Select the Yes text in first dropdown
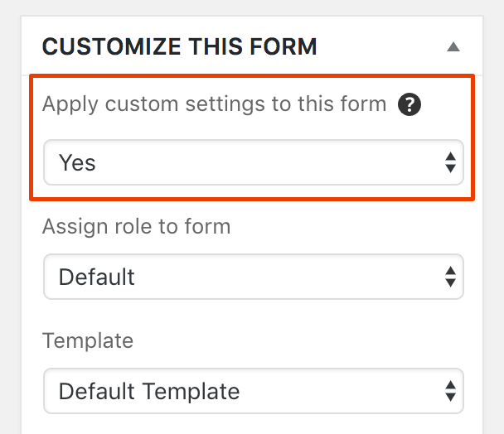The width and height of the screenshot is (504, 434). (77, 162)
